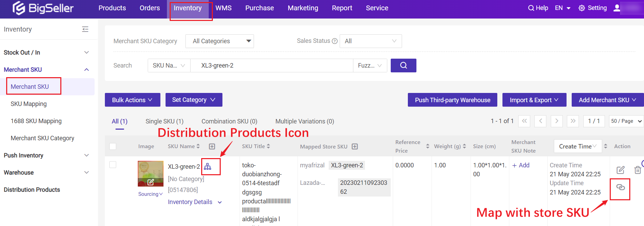644x226 pixels.
Task: Expand Inventory Details for XL3-green-2
Action: tap(195, 202)
